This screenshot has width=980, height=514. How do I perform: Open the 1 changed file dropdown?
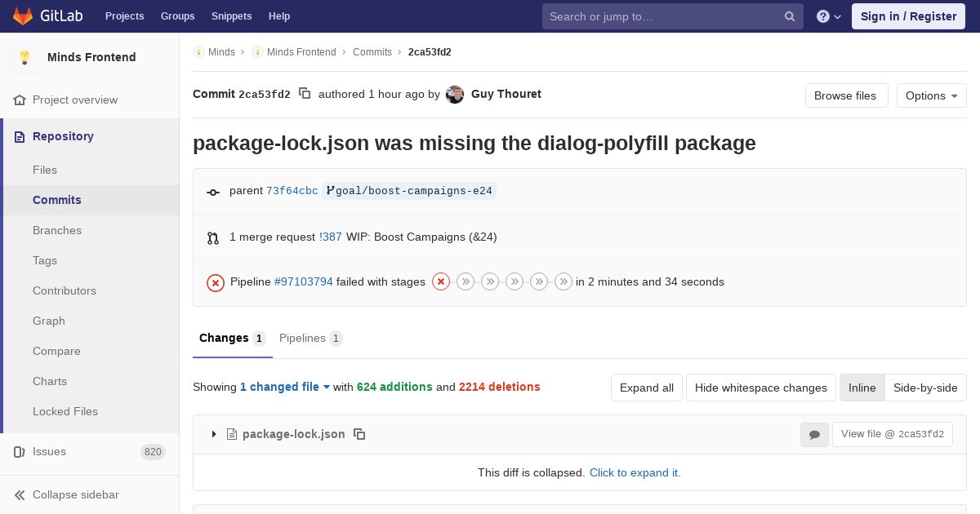click(x=284, y=387)
